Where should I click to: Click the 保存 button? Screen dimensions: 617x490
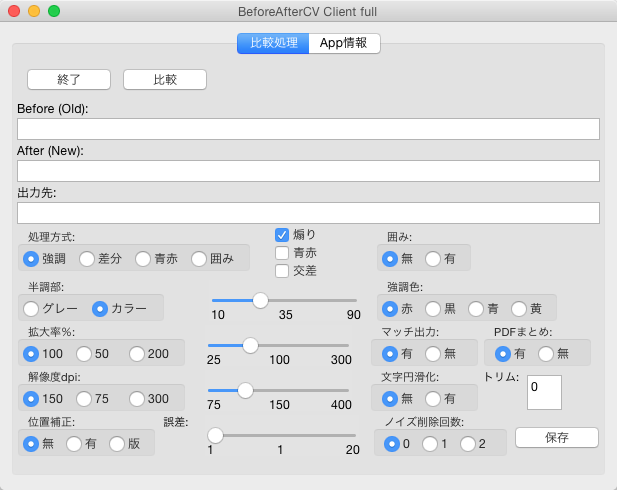[557, 437]
